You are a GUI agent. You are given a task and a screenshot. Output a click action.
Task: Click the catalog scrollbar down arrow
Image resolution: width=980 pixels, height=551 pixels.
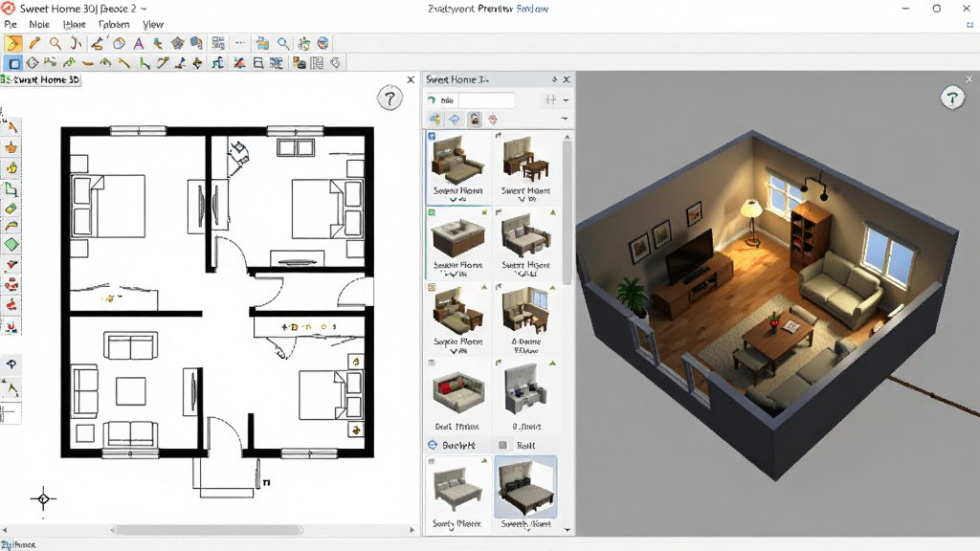tap(567, 530)
